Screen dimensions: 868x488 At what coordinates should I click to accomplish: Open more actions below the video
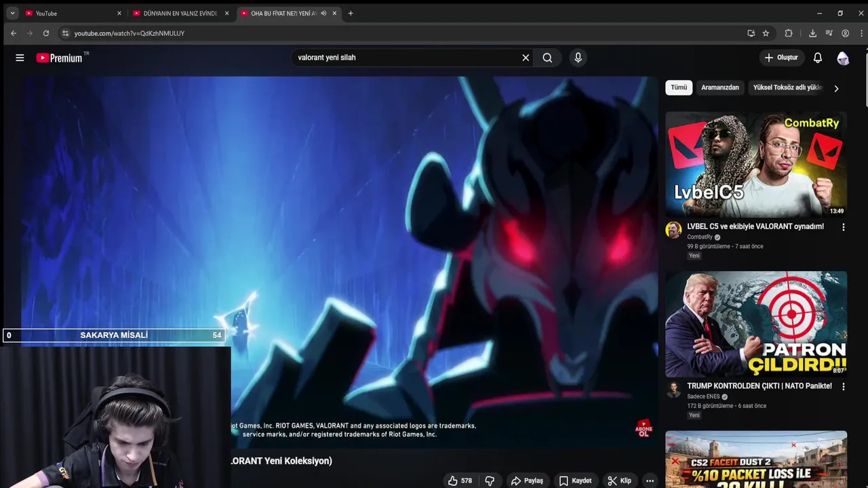[650, 481]
